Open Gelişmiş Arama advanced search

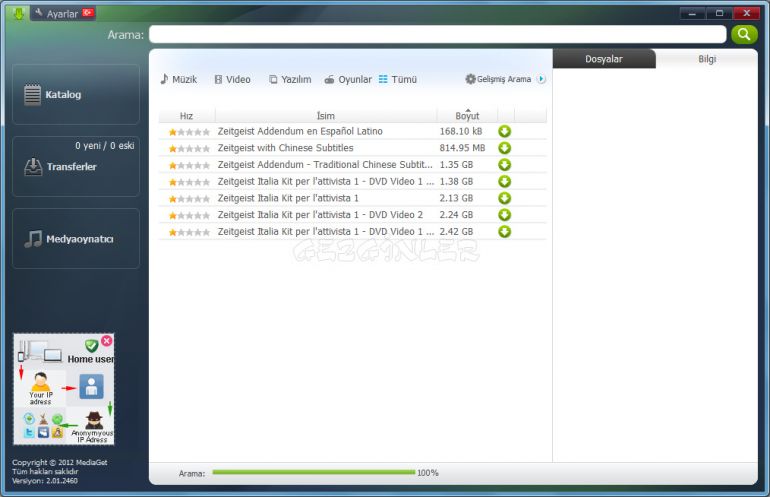pos(498,79)
